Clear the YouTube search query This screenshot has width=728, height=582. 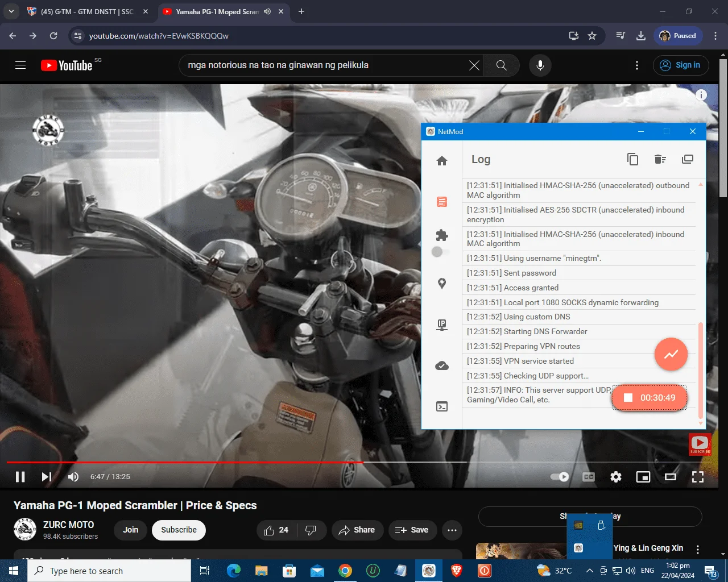(x=474, y=65)
